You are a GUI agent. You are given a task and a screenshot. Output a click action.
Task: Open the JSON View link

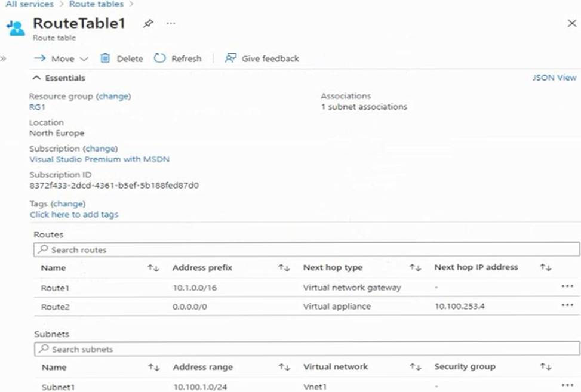554,78
